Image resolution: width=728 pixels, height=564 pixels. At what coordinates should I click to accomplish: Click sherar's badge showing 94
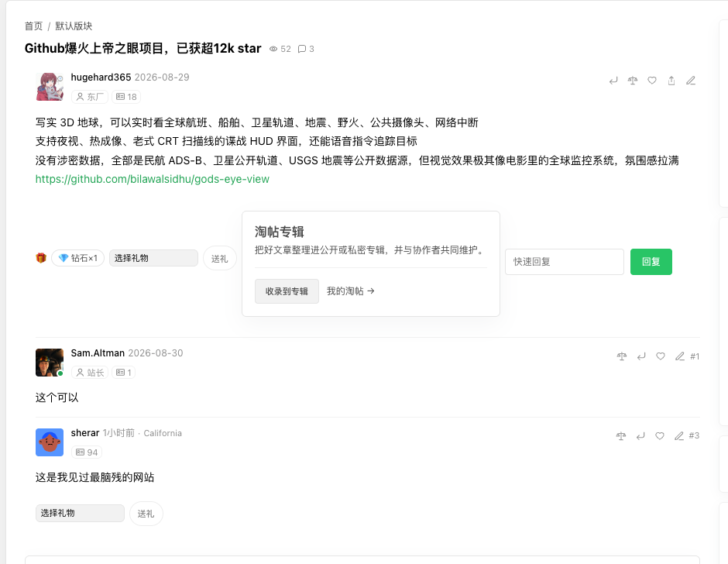(x=87, y=452)
